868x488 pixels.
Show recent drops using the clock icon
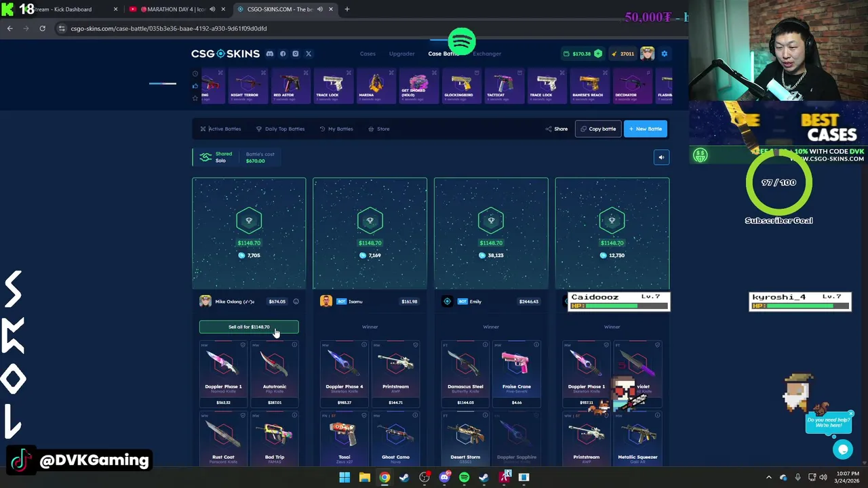point(195,74)
